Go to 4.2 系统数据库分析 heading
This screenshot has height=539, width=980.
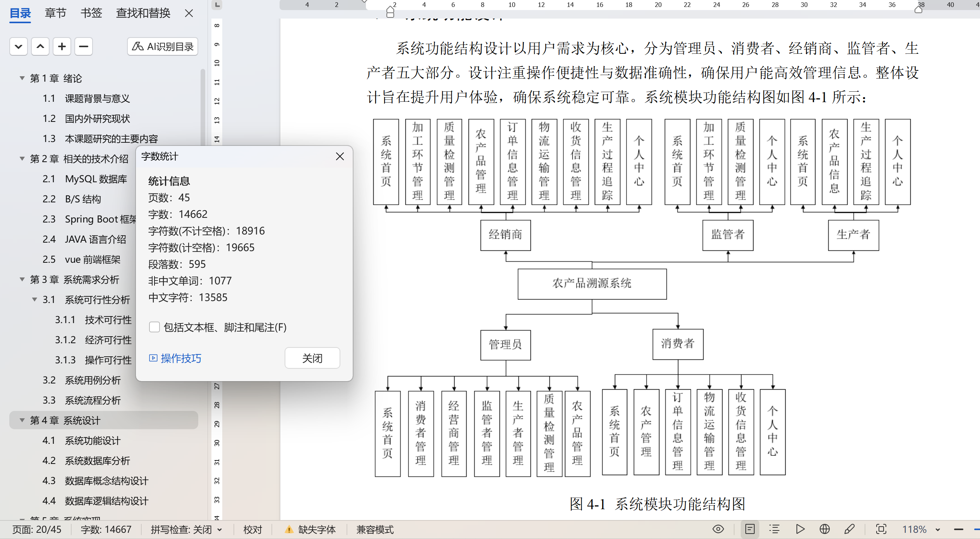pyautogui.click(x=97, y=460)
